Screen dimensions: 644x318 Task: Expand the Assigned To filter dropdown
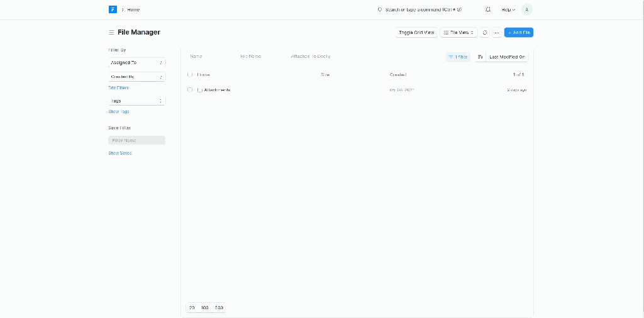136,63
